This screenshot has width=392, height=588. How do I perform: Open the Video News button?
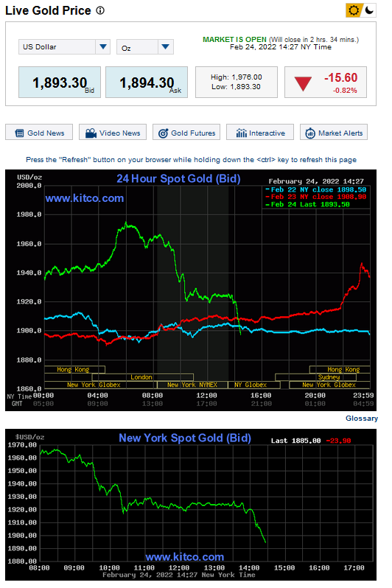(113, 133)
